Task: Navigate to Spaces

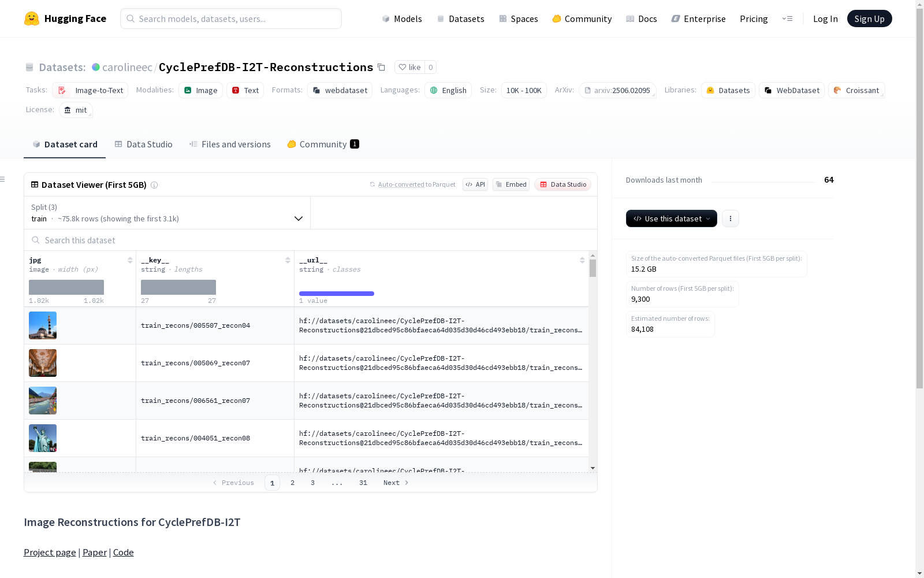Action: pos(519,18)
